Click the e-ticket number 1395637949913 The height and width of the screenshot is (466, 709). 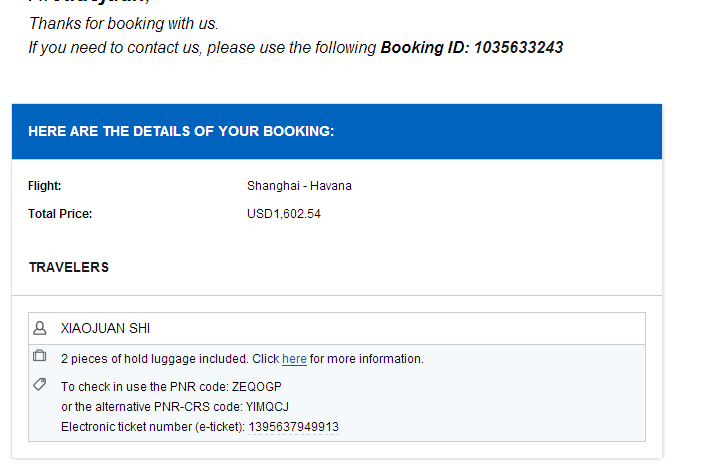(x=293, y=427)
